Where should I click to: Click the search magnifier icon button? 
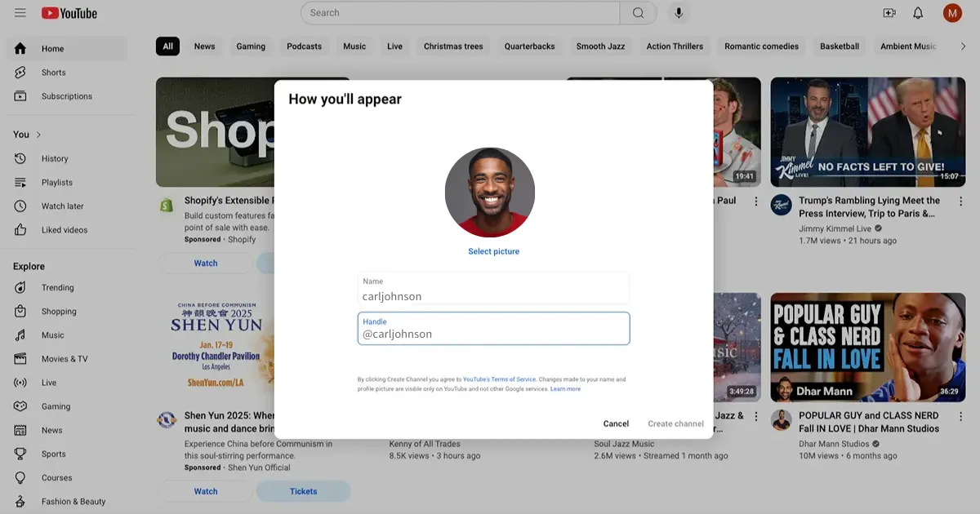click(x=638, y=13)
